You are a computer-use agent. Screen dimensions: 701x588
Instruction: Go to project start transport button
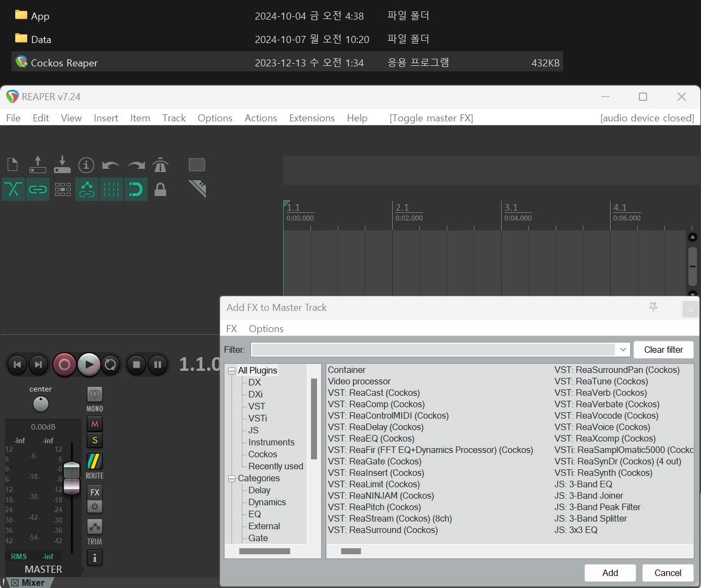(17, 364)
